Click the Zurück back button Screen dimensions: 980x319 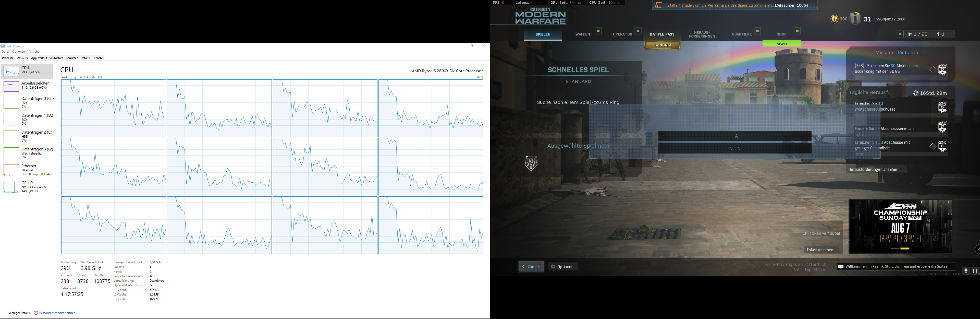point(531,267)
